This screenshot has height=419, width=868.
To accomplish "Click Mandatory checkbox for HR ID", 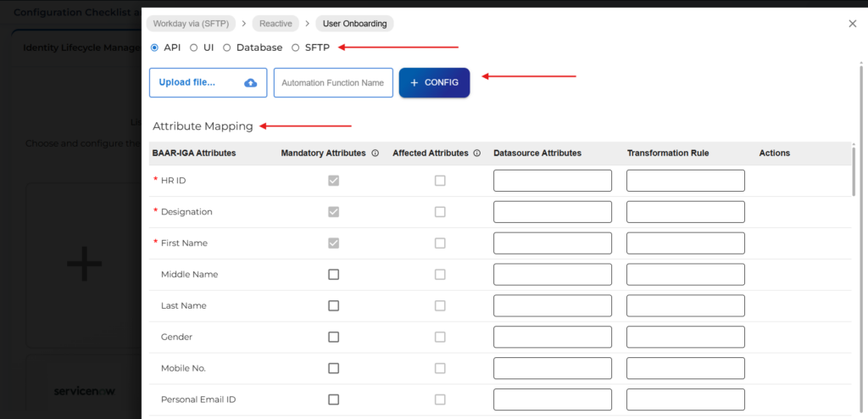I will click(x=333, y=181).
